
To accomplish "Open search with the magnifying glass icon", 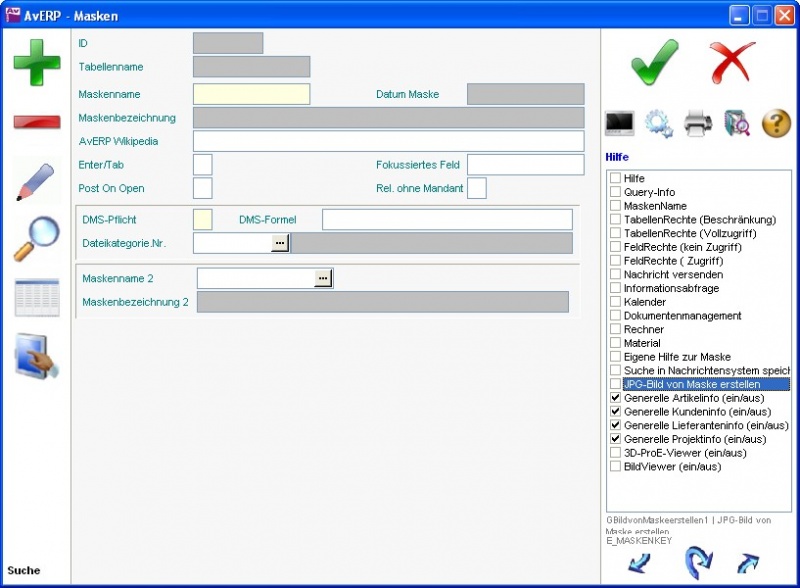I will 37,238.
